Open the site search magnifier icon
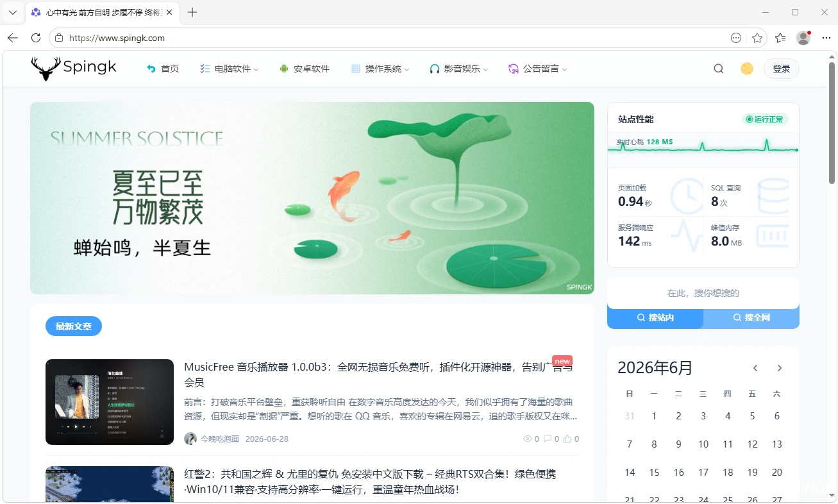 click(719, 69)
